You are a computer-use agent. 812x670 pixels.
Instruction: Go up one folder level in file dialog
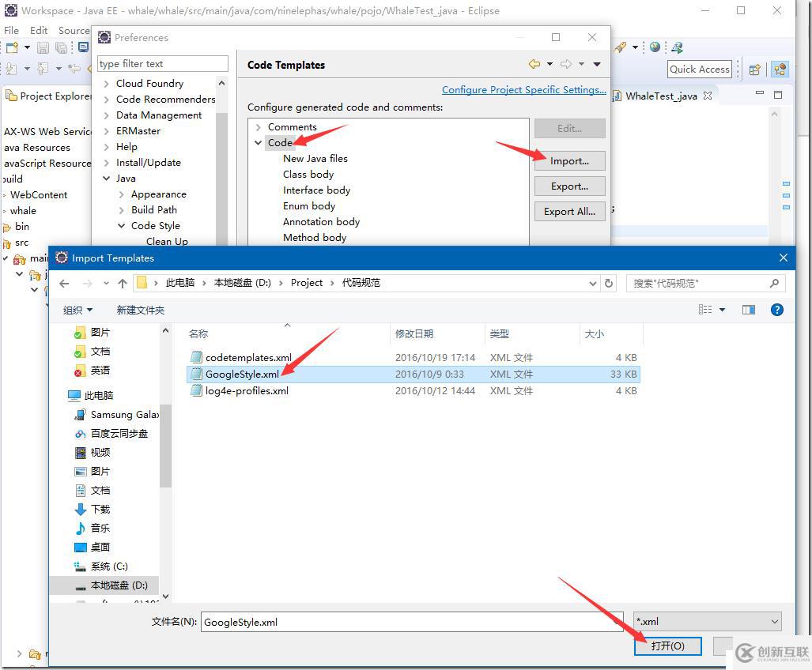click(123, 284)
